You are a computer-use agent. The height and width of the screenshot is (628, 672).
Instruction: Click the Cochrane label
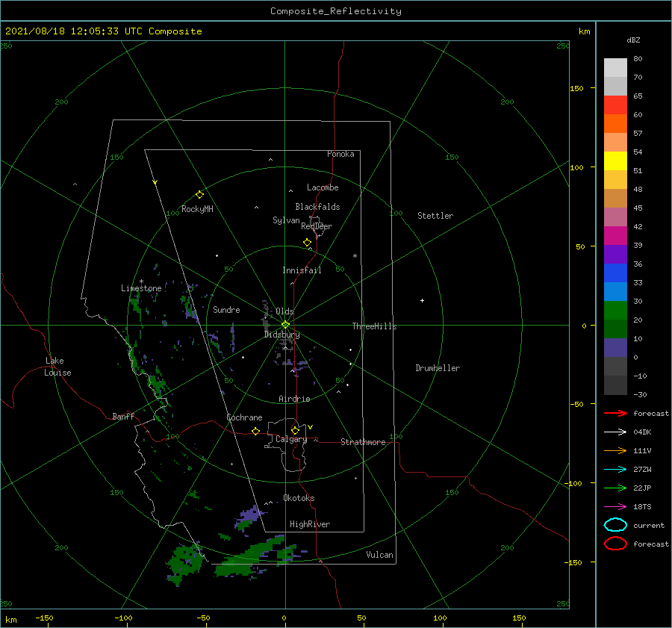tap(244, 417)
